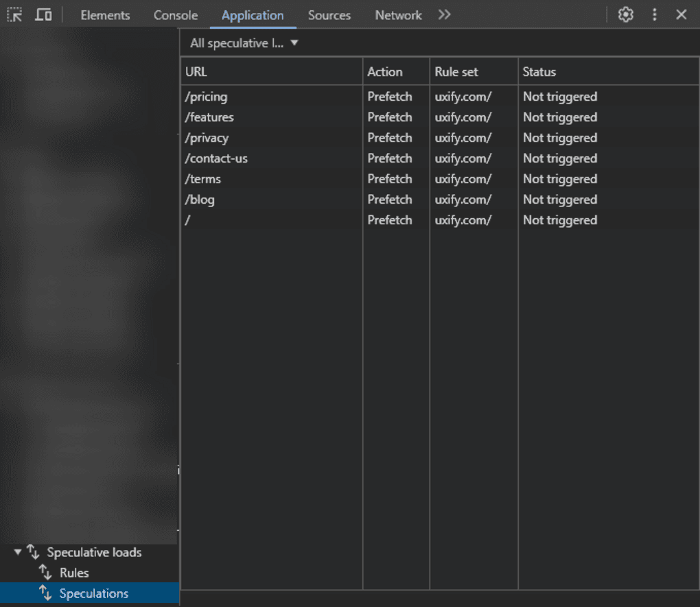This screenshot has height=607, width=700.
Task: Click the Speculative loads sidebar icon
Action: pos(32,552)
